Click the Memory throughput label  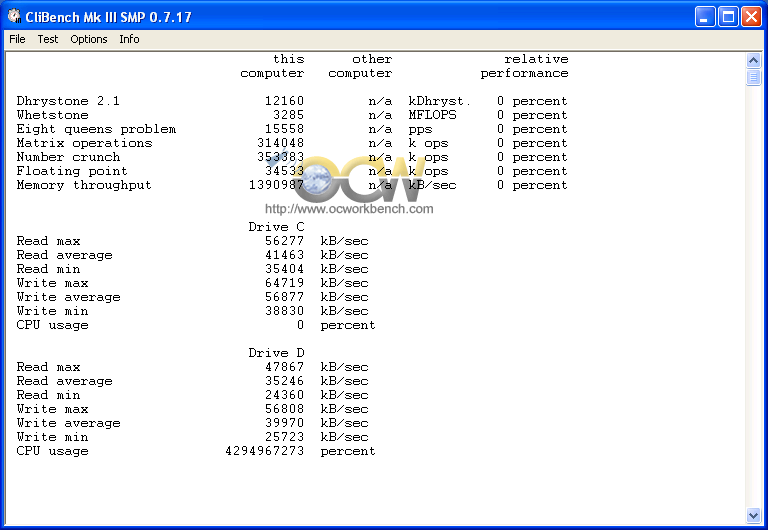[84, 185]
